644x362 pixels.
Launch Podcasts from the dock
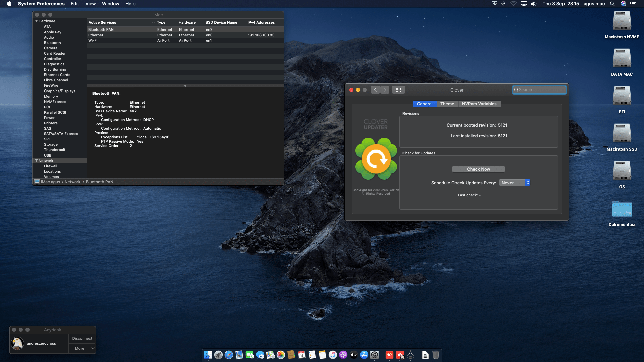coord(343,355)
